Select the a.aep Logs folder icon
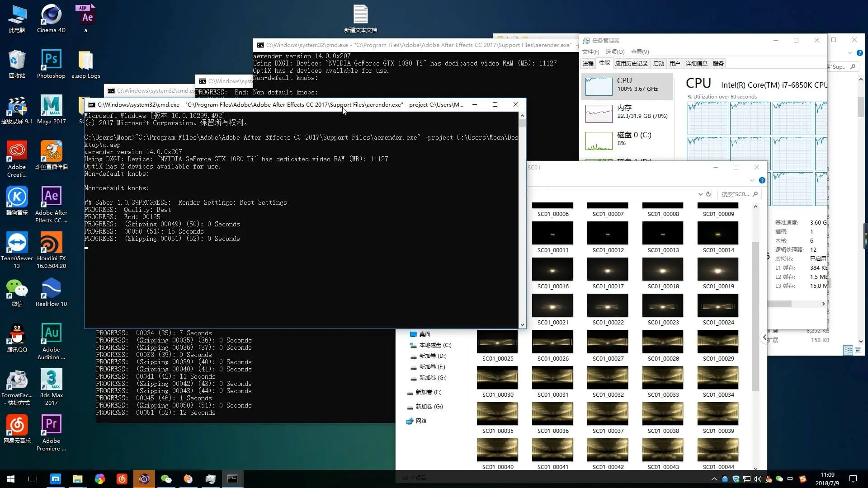This screenshot has width=868, height=488. [85, 64]
